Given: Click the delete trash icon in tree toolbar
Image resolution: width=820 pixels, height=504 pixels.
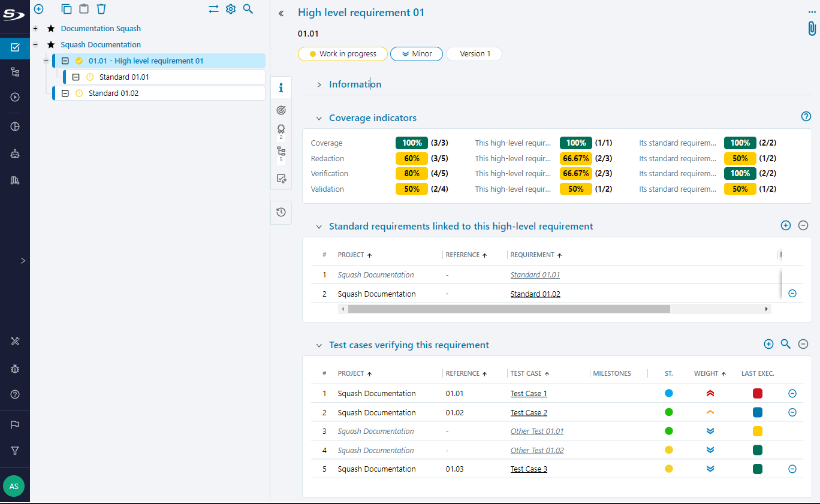Looking at the screenshot, I should pyautogui.click(x=101, y=9).
